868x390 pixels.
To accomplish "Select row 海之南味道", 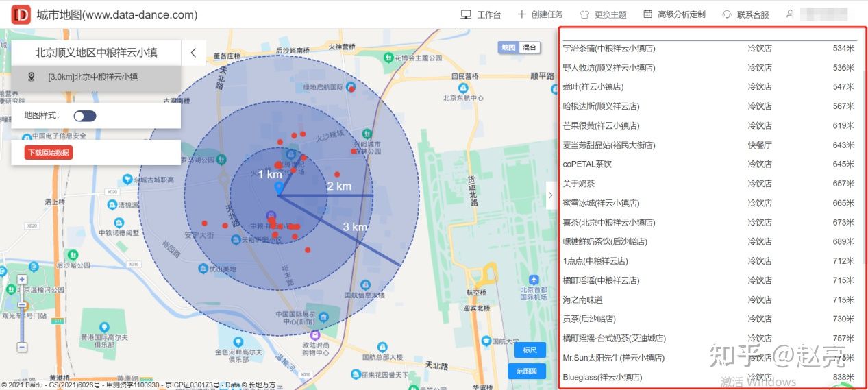I will pyautogui.click(x=709, y=300).
